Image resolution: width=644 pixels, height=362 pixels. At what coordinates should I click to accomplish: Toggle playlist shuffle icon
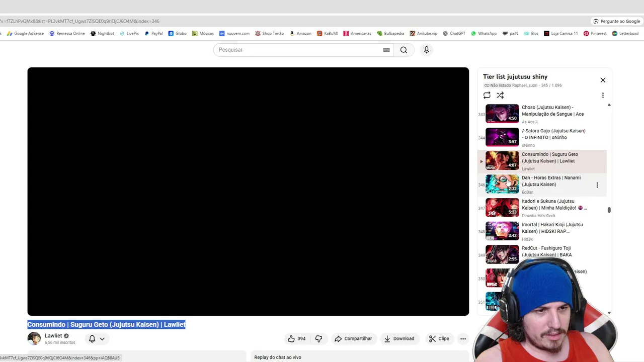coord(500,95)
